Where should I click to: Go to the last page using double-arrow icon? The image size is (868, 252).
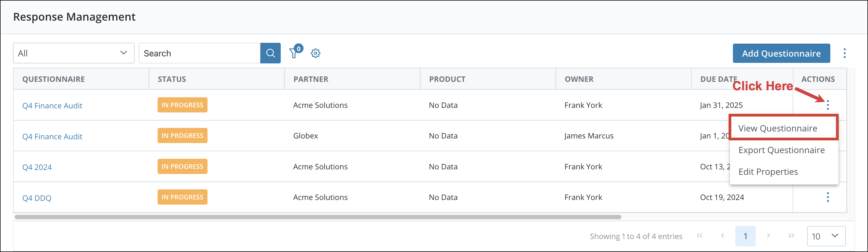pos(791,236)
